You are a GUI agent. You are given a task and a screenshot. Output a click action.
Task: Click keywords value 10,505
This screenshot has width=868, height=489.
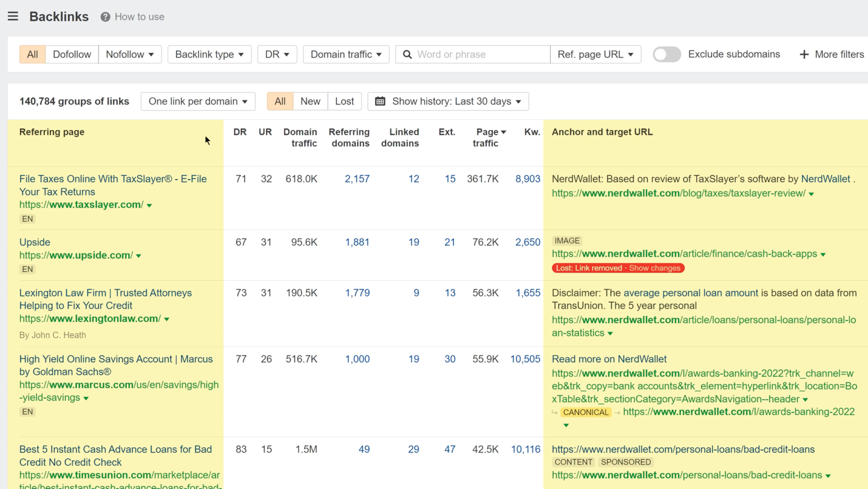click(525, 360)
